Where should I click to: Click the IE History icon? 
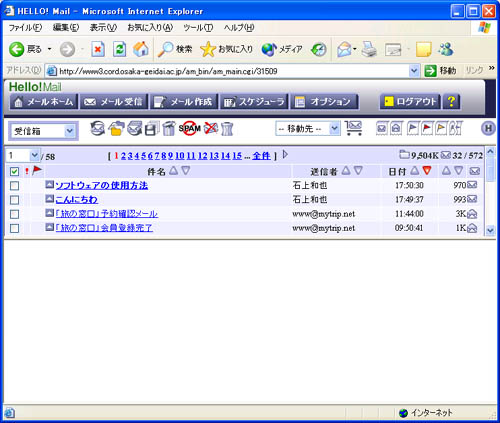pyautogui.click(x=319, y=50)
